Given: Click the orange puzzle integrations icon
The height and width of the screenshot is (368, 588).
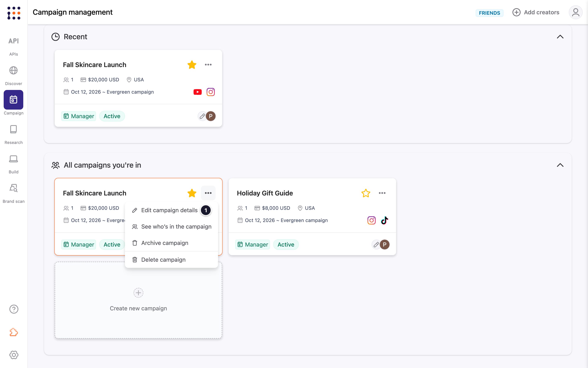Looking at the screenshot, I should pos(14,332).
